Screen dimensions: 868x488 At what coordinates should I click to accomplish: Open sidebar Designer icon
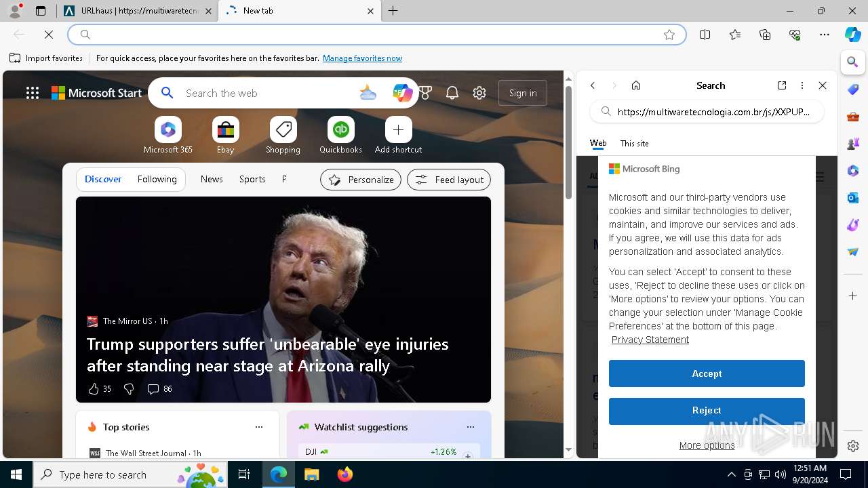coord(853,225)
